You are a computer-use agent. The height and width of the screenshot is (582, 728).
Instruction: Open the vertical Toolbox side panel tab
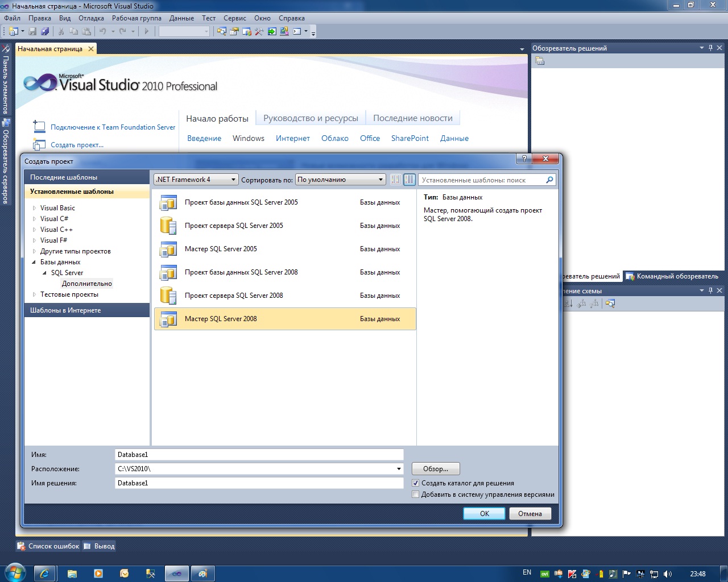pos(6,79)
